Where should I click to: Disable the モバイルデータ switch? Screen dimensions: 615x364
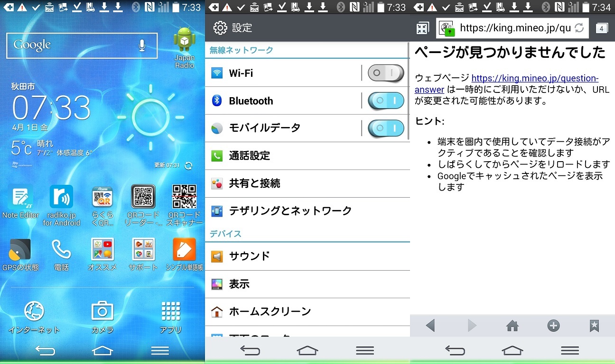click(386, 128)
